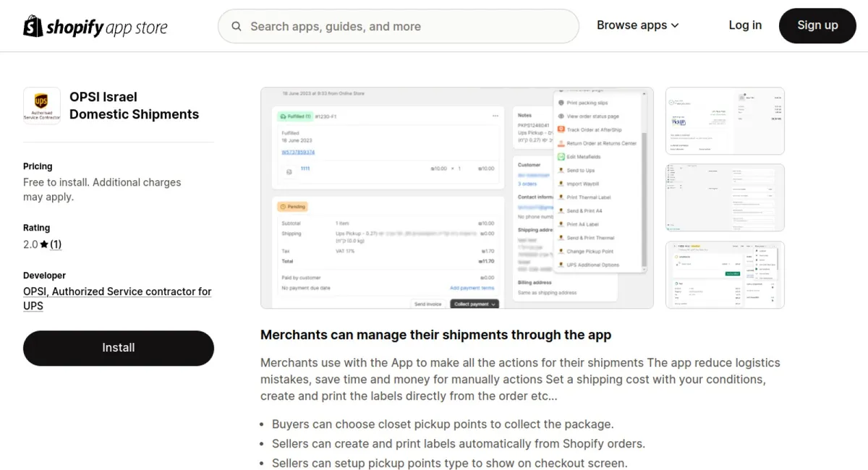
Task: Click the paragraph starting 'Merchants use with the App'
Action: coord(520,380)
